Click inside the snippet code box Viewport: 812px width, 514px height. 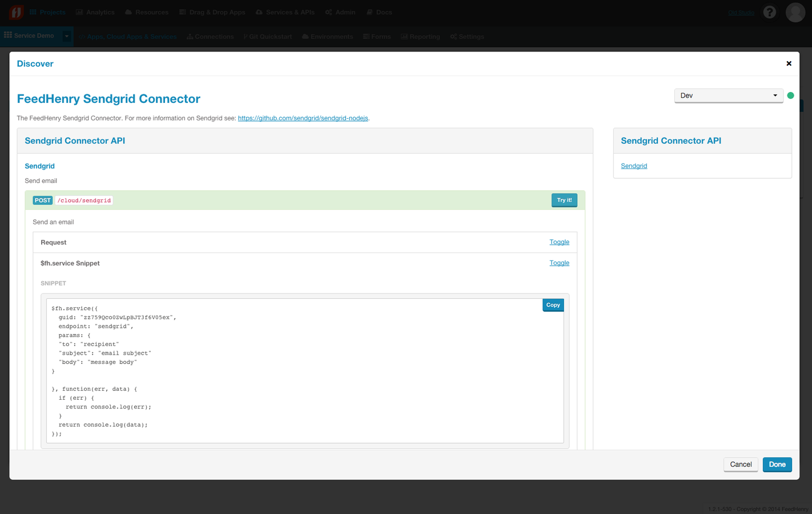305,370
